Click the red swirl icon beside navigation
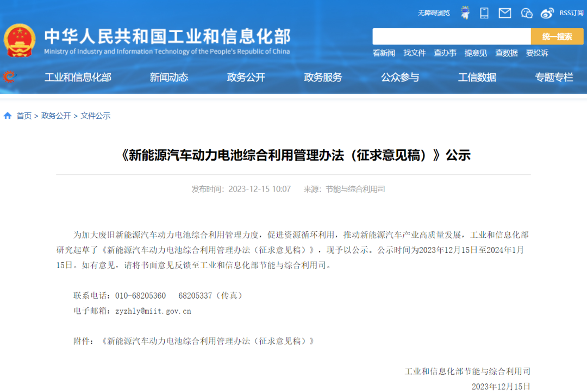Image resolution: width=587 pixels, height=392 pixels. click(x=9, y=77)
